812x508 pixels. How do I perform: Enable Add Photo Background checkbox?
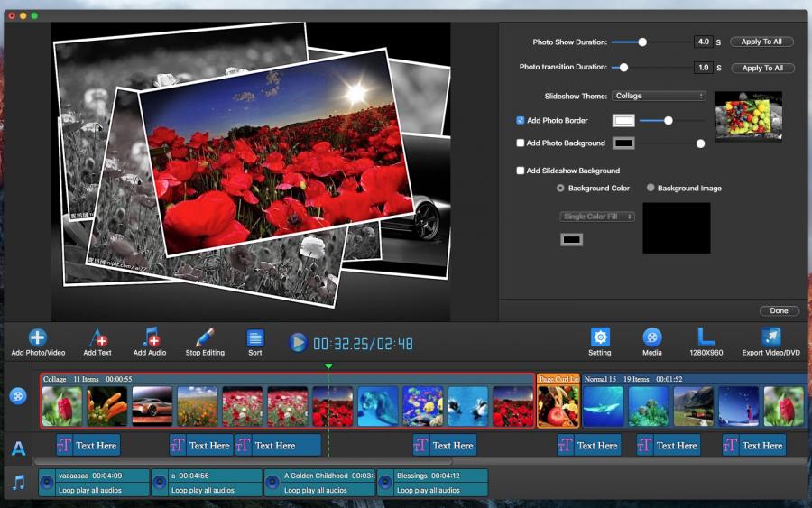pyautogui.click(x=521, y=143)
